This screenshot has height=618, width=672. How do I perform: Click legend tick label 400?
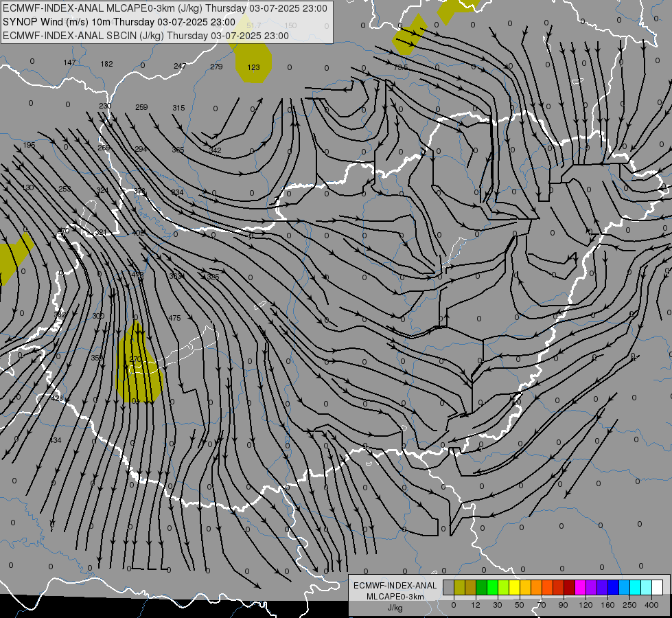(651, 605)
